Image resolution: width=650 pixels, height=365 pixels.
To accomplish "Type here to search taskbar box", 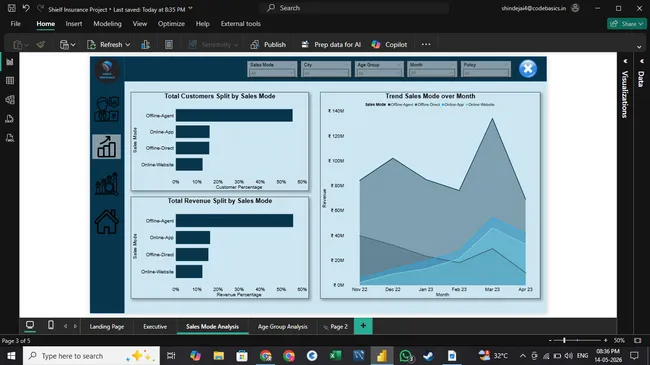I will pyautogui.click(x=91, y=355).
